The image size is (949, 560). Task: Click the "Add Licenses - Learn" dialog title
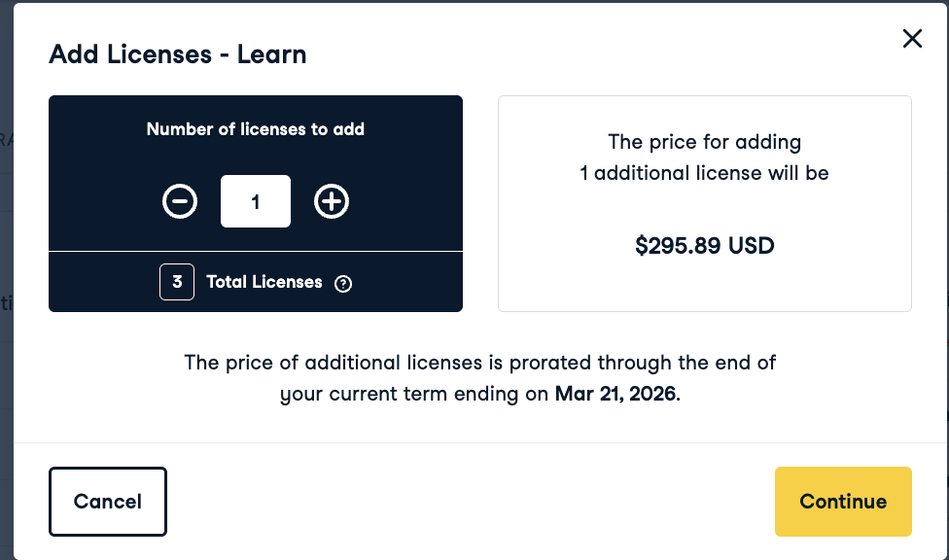pos(178,54)
